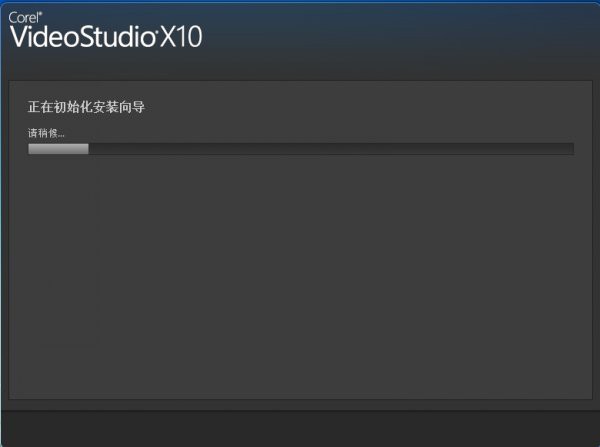Click the leading edge of the progress fill
The height and width of the screenshot is (447, 600).
click(88, 148)
